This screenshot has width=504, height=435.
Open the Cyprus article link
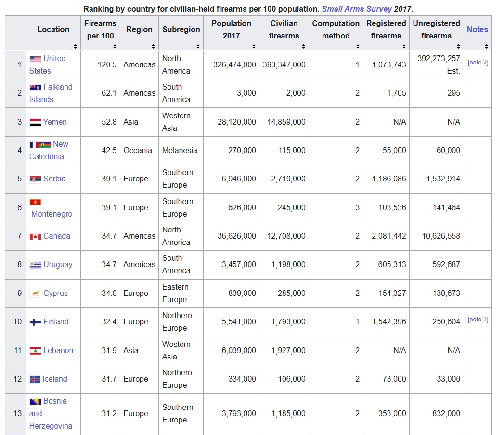[55, 294]
